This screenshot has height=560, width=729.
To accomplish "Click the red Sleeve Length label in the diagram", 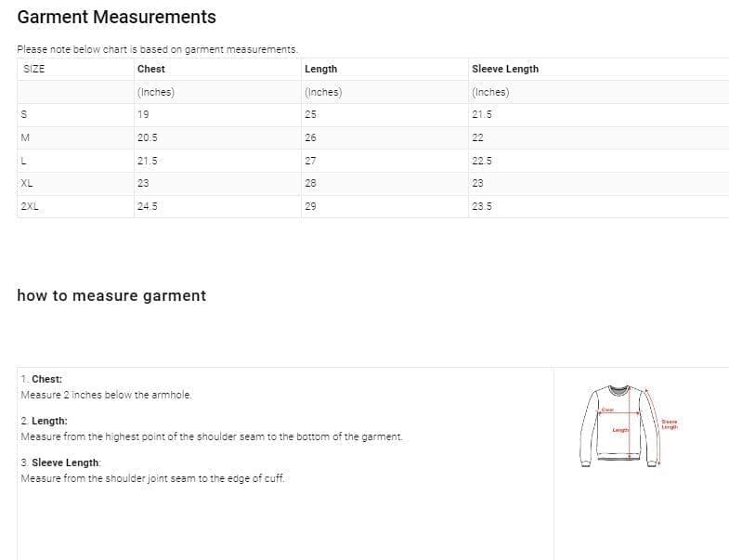I will coord(670,424).
